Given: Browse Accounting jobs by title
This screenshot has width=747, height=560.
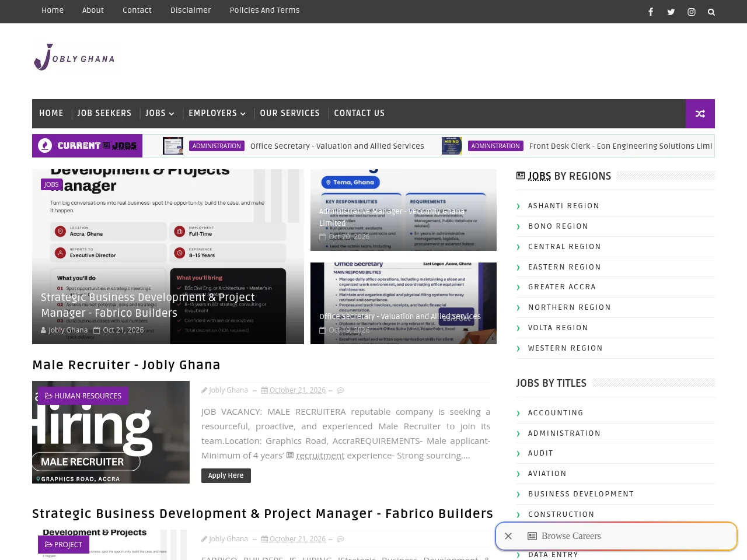Looking at the screenshot, I should (556, 413).
